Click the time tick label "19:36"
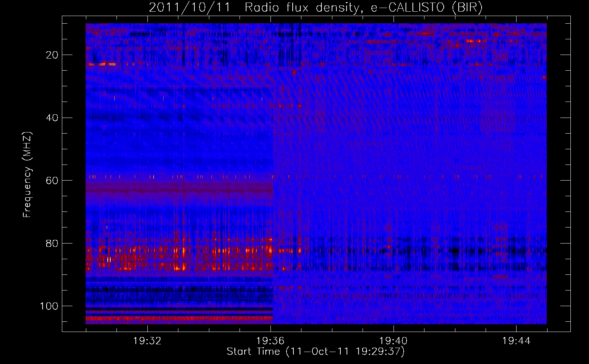The image size is (589, 364). (270, 341)
